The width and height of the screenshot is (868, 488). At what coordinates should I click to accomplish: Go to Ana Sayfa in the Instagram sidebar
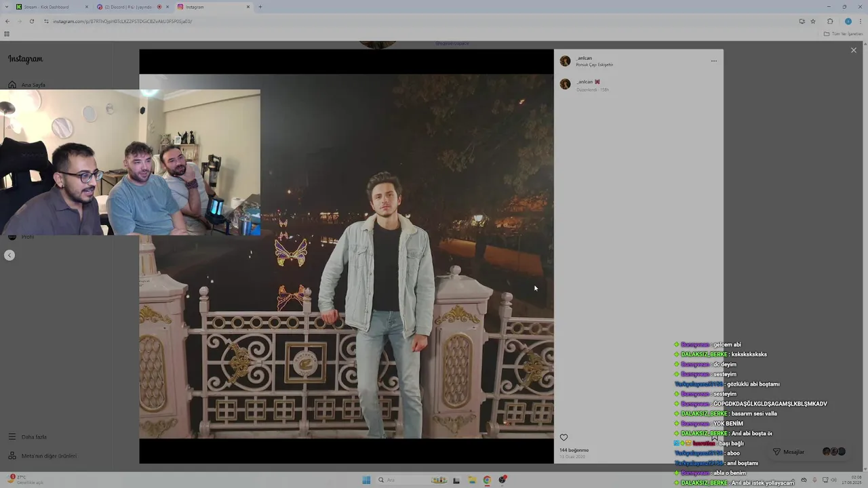(x=27, y=85)
